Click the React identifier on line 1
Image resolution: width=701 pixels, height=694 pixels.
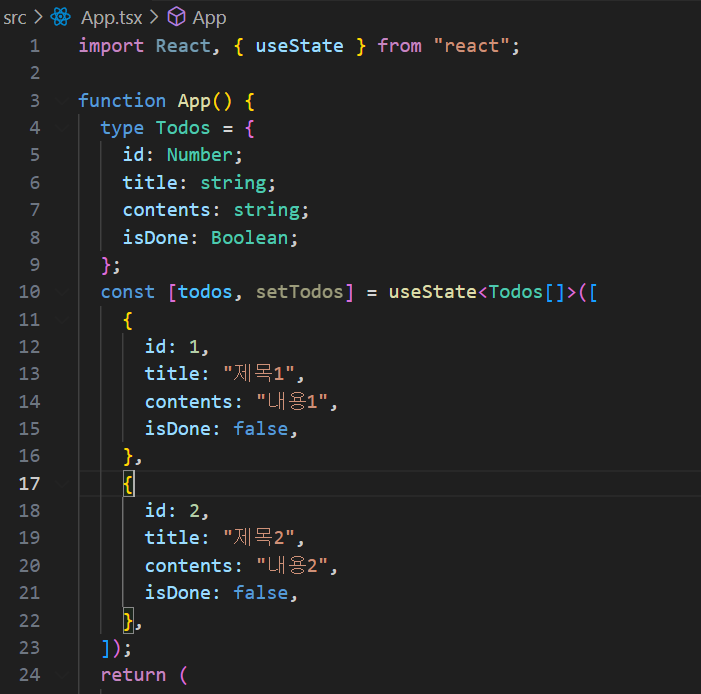[183, 46]
